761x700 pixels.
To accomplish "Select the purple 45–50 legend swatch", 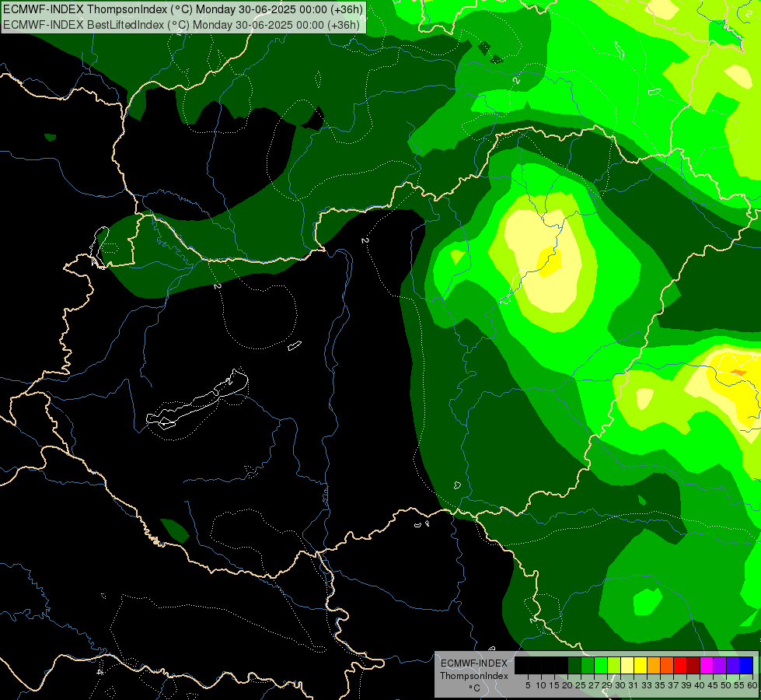I will coord(720,665).
